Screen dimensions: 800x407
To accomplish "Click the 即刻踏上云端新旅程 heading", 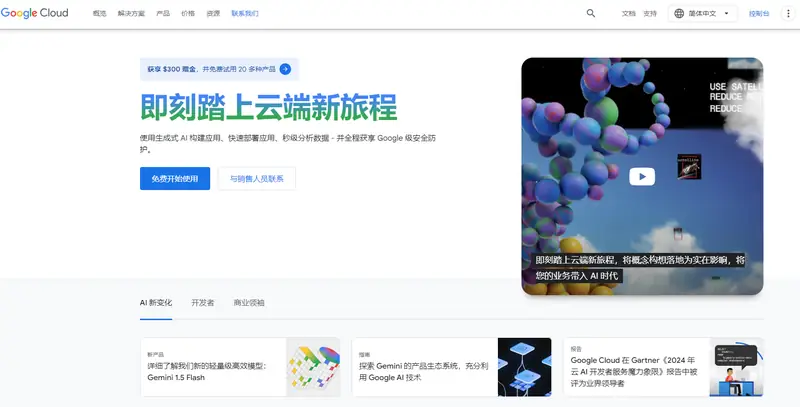I will tap(269, 107).
